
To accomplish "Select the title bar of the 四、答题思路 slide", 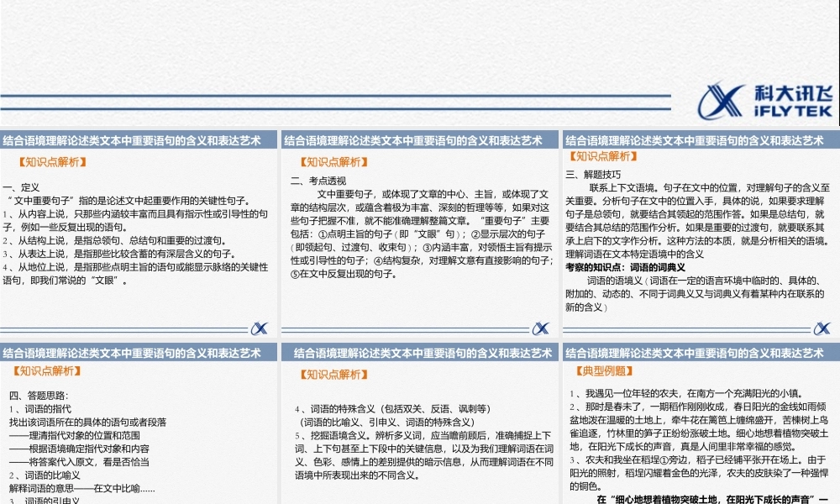I will pos(139,353).
